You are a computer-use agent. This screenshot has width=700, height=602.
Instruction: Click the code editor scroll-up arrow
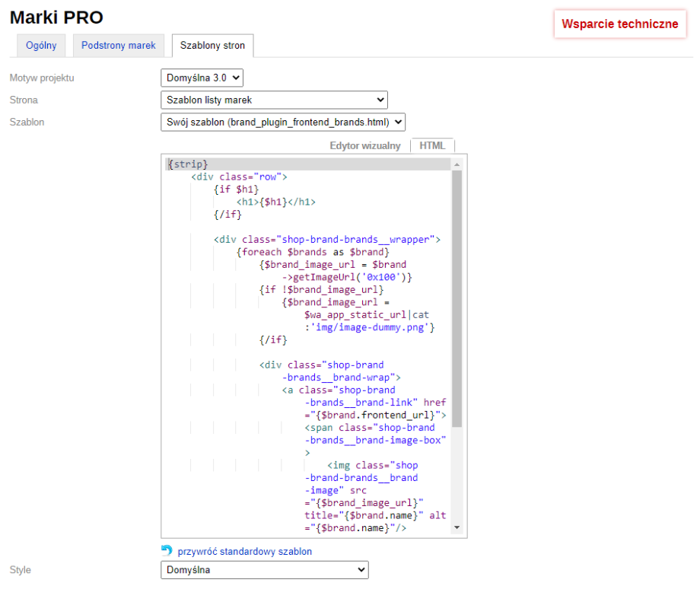tap(457, 164)
